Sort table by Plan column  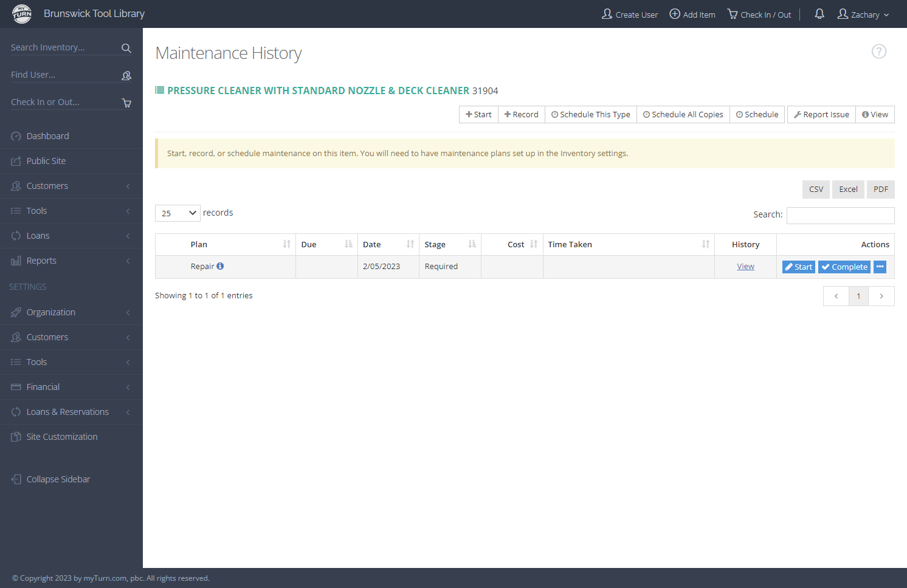pyautogui.click(x=226, y=244)
